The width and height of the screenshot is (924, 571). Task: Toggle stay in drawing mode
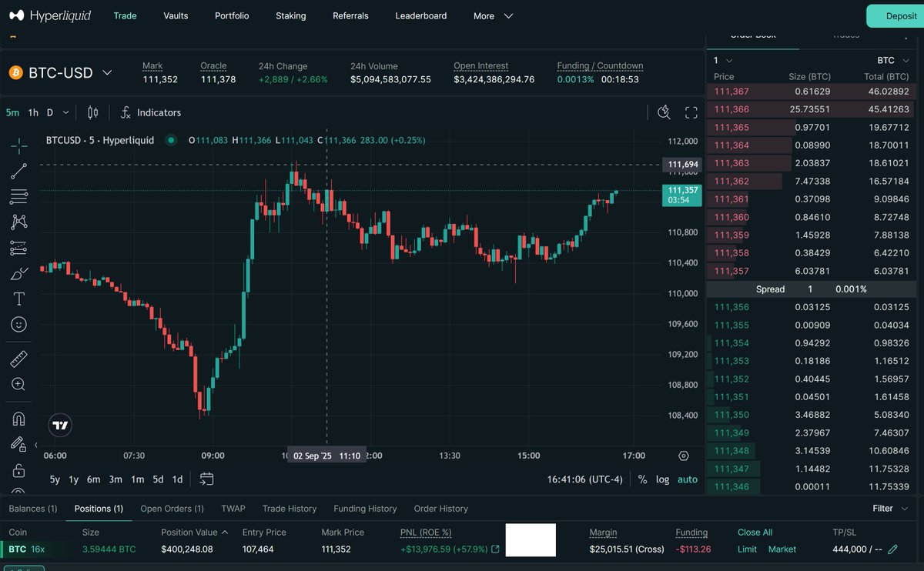[19, 444]
